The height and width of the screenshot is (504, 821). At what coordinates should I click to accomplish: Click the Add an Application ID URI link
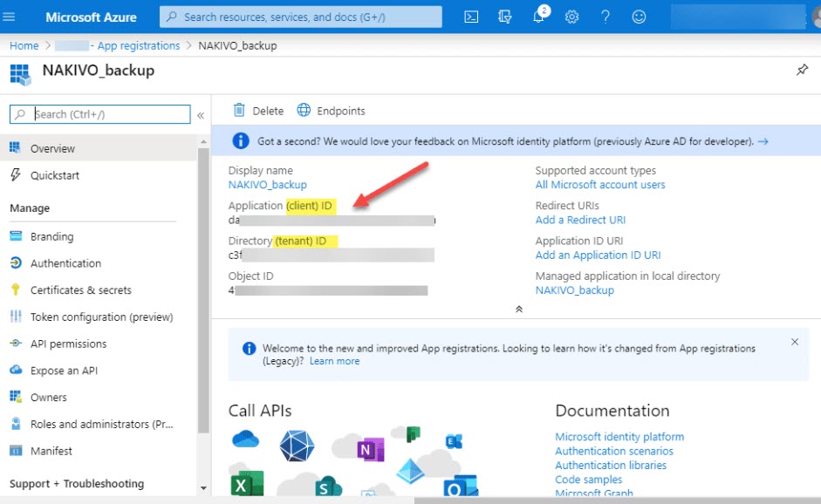pos(598,255)
